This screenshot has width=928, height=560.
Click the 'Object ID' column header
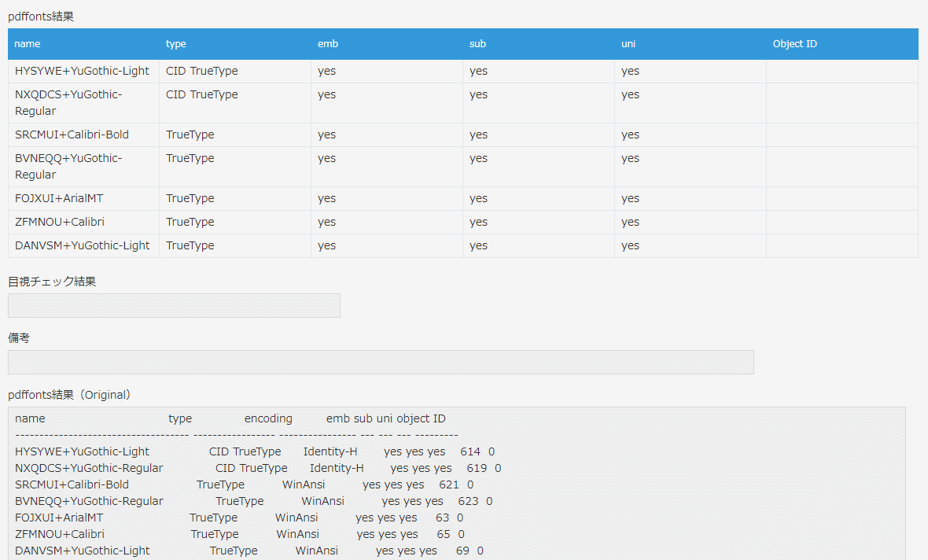(842, 44)
